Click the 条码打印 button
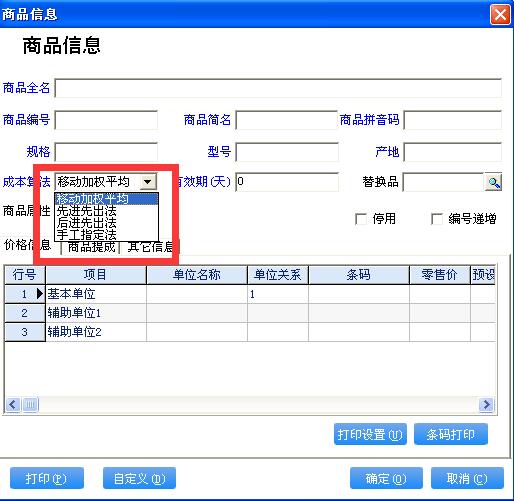 pyautogui.click(x=451, y=434)
